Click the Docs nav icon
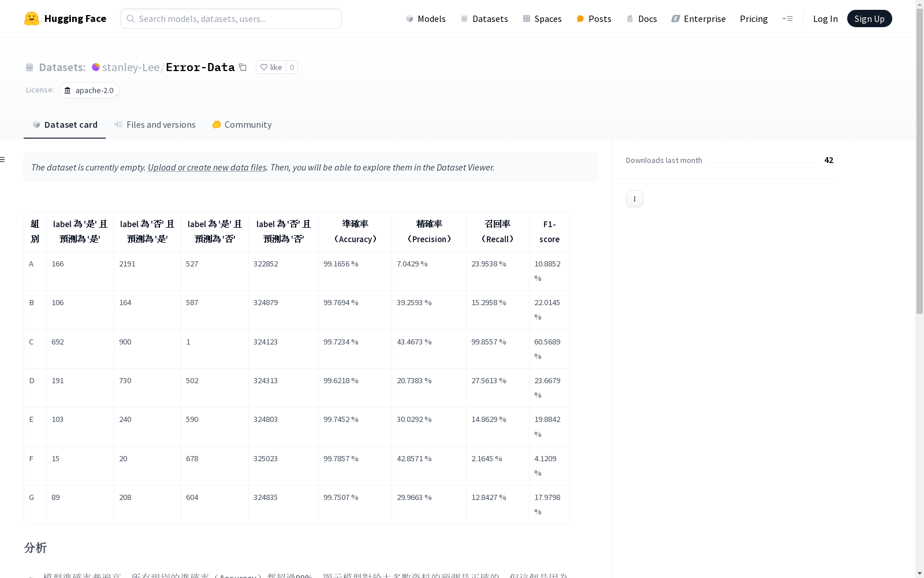 [x=630, y=18]
